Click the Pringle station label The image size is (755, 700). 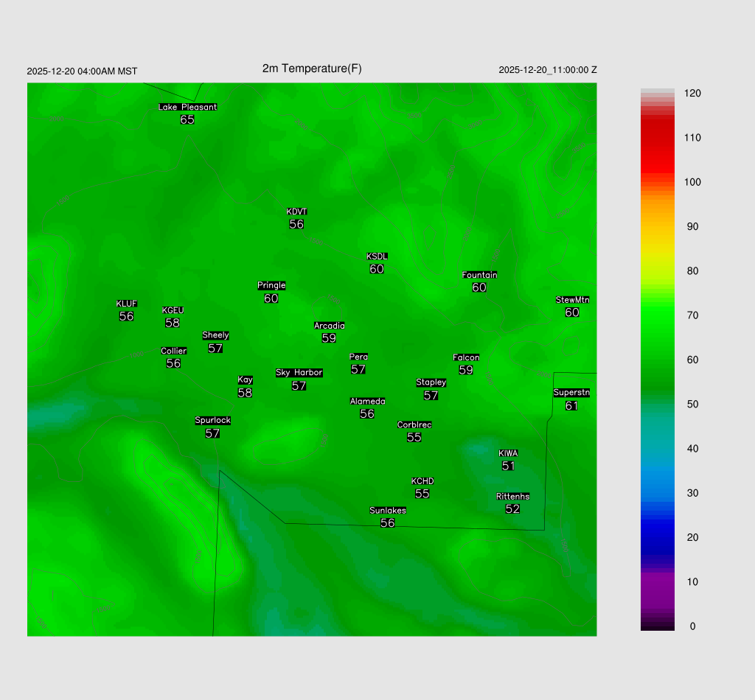(271, 286)
